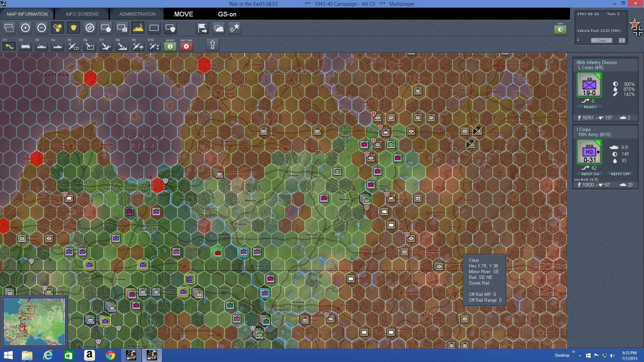Select F1 ground move mode
Image resolution: width=644 pixels, height=362 pixels.
click(9, 46)
